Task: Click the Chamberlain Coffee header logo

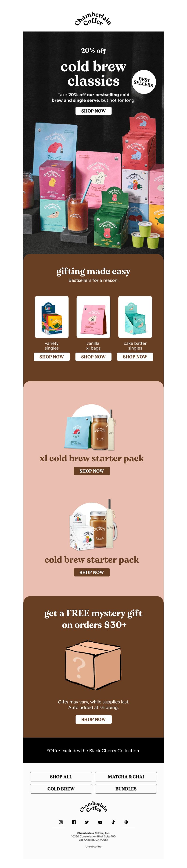Action: tap(93, 19)
